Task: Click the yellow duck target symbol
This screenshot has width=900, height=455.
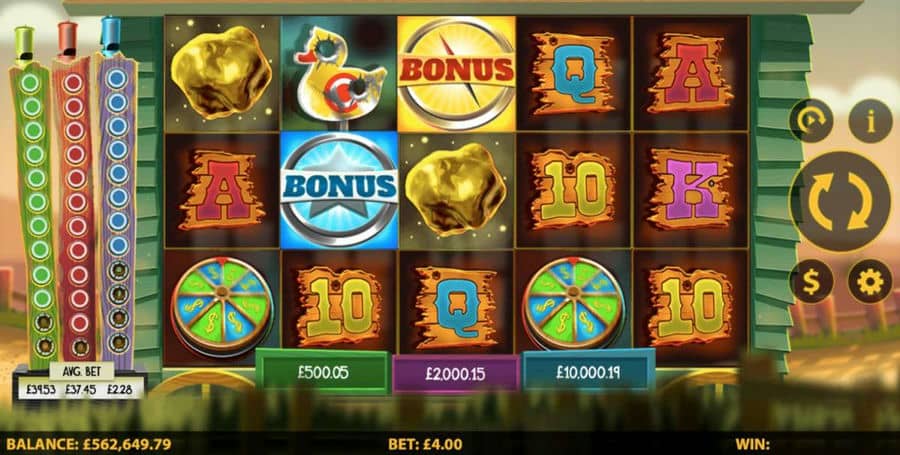Action: coord(339,73)
